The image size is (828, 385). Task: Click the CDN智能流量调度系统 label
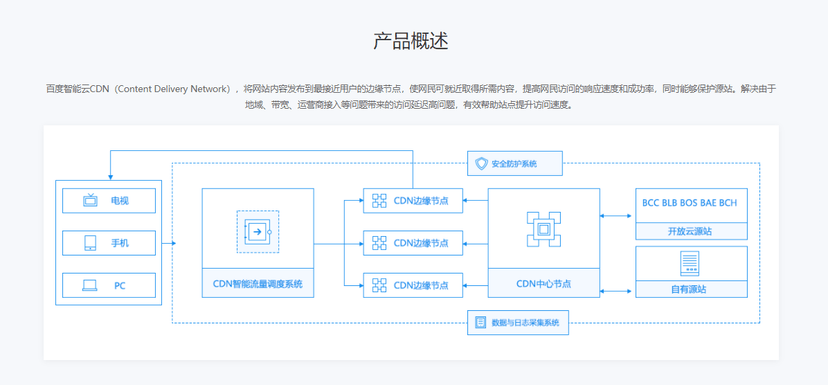click(x=258, y=284)
